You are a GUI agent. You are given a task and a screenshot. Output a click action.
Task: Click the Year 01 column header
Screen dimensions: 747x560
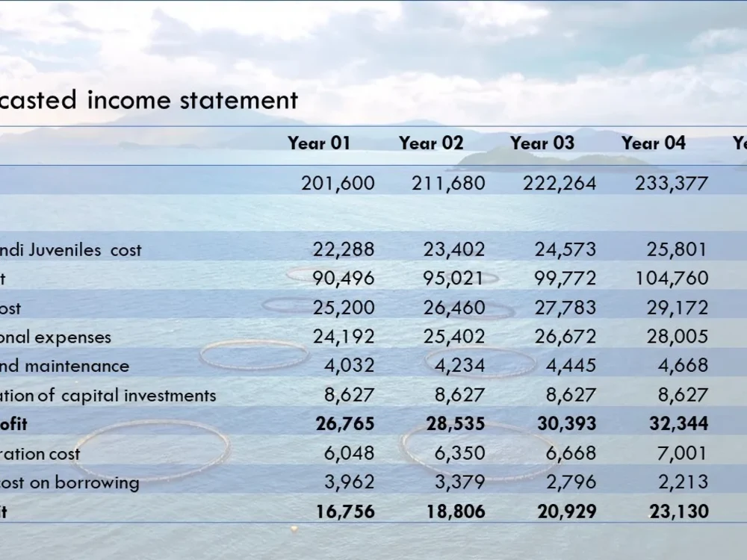pyautogui.click(x=319, y=143)
